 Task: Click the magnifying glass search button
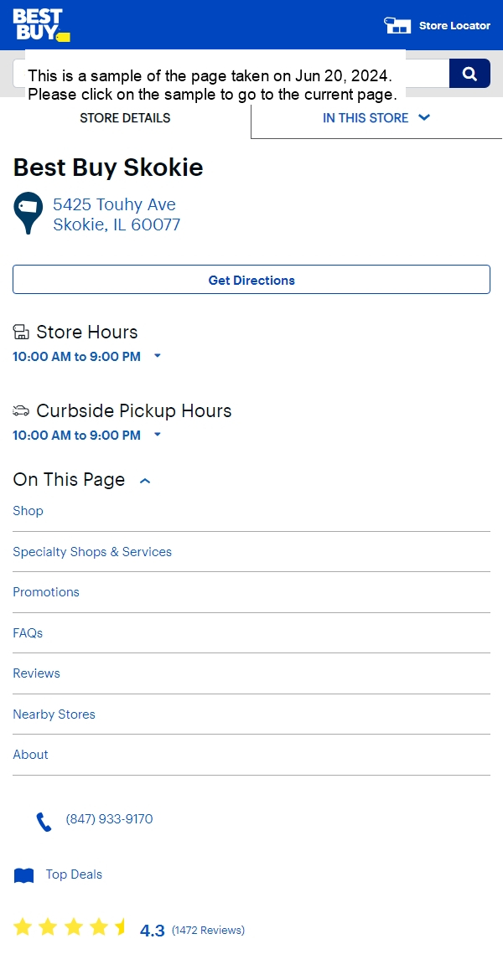click(x=469, y=74)
